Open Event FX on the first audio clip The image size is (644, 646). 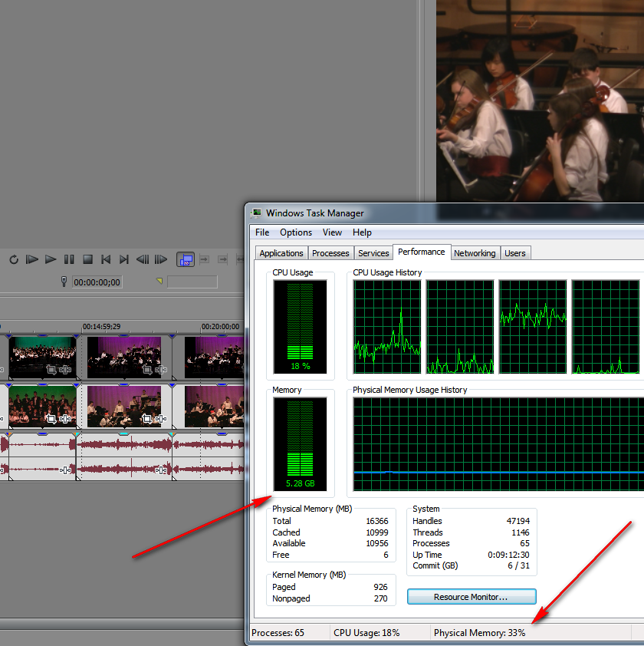coord(65,470)
